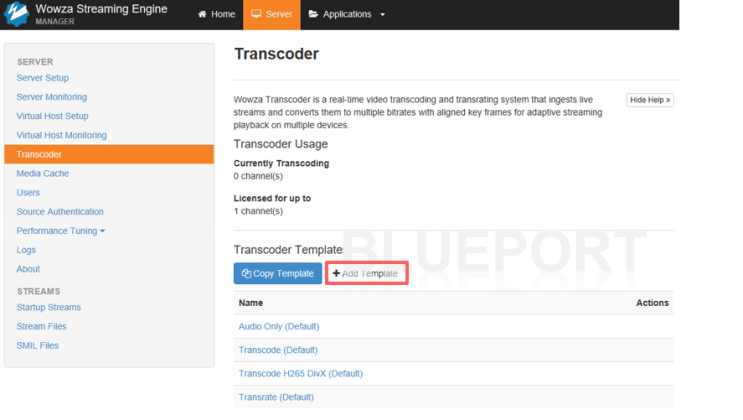The width and height of the screenshot is (743, 420).
Task: Open Media Cache settings
Action: 43,173
